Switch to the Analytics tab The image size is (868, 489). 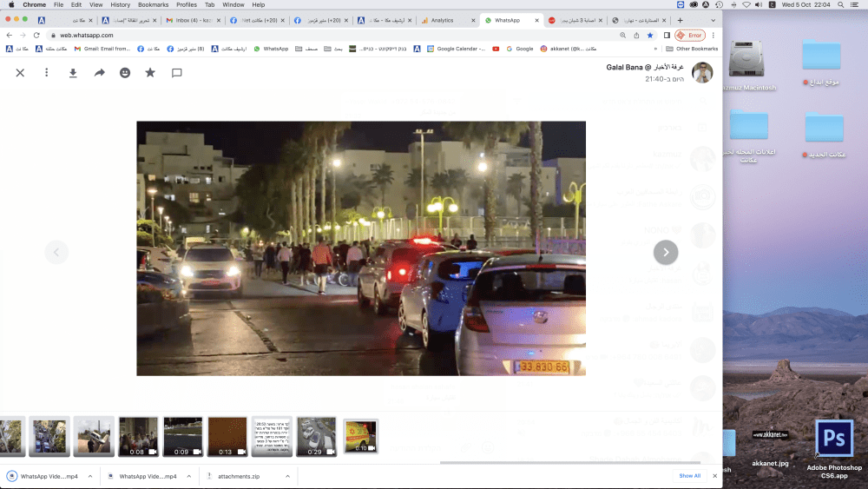coord(443,20)
